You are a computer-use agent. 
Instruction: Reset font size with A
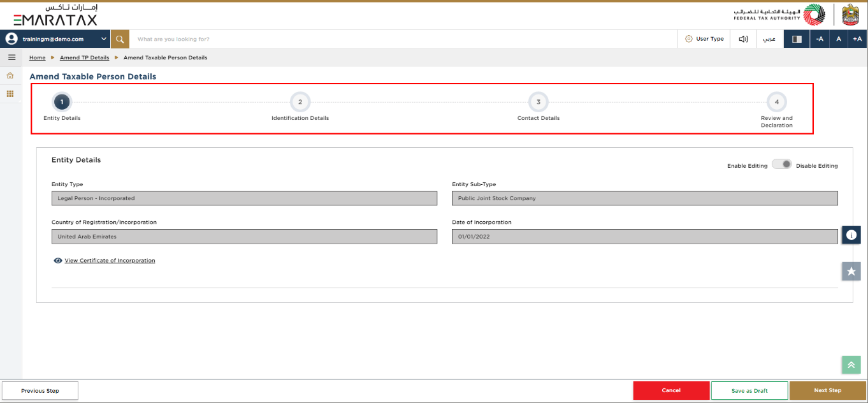pos(839,39)
